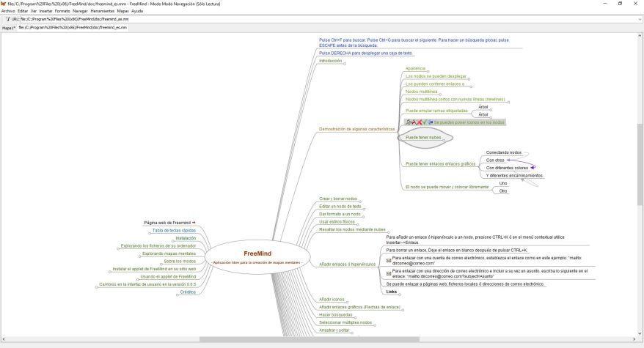
Task: Click the second mail envelope icon about subject
Action: (x=389, y=273)
